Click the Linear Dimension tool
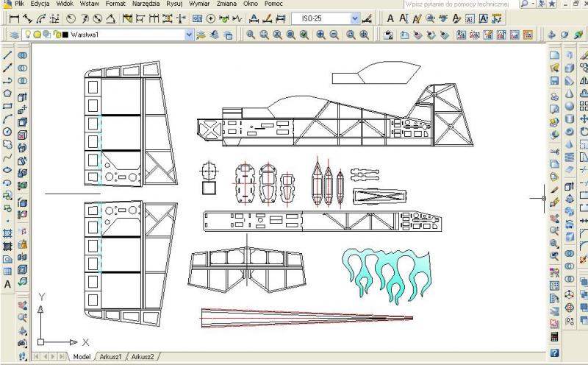The image size is (588, 365). tap(14, 18)
